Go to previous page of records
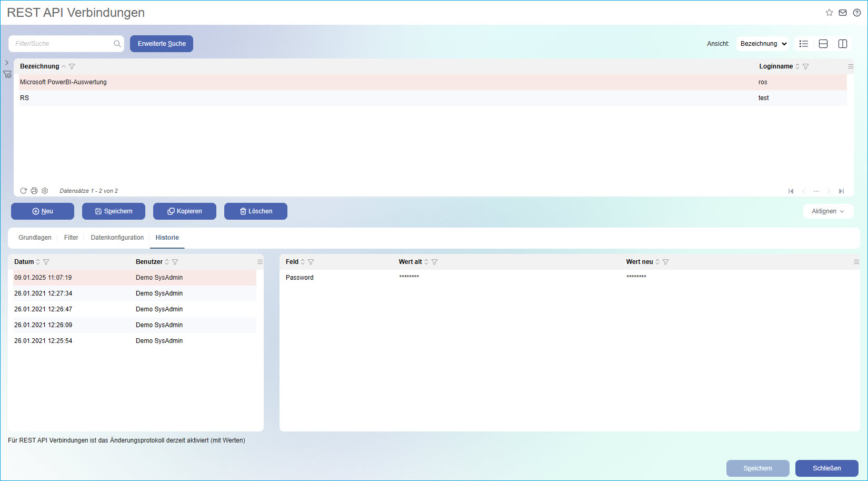 [x=804, y=191]
